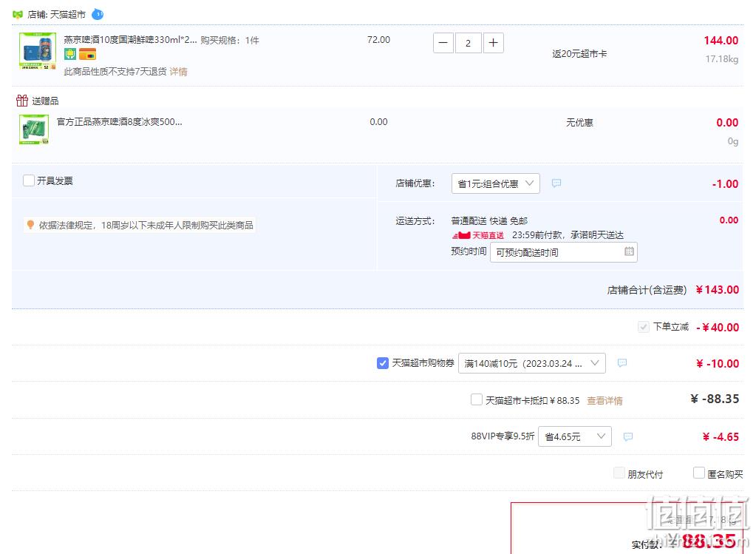756x554 pixels.
Task: Expand 店铺优惠 dropdown 省1元:组合优惠
Action: click(x=496, y=183)
